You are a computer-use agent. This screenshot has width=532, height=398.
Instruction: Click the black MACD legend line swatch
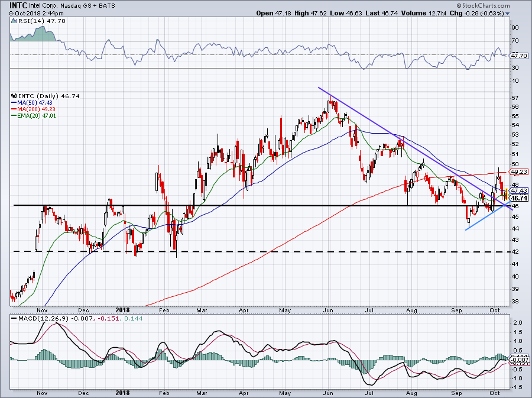click(x=14, y=319)
